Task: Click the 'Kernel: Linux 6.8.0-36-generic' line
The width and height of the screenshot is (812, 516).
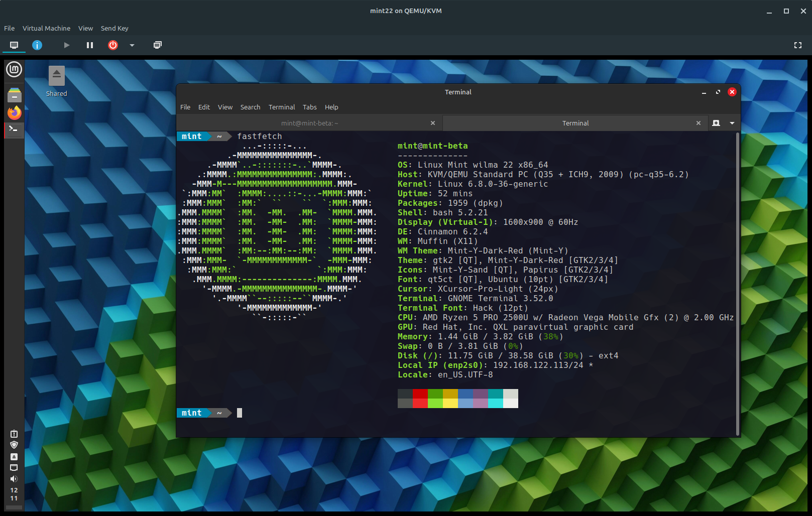Action: (x=473, y=184)
